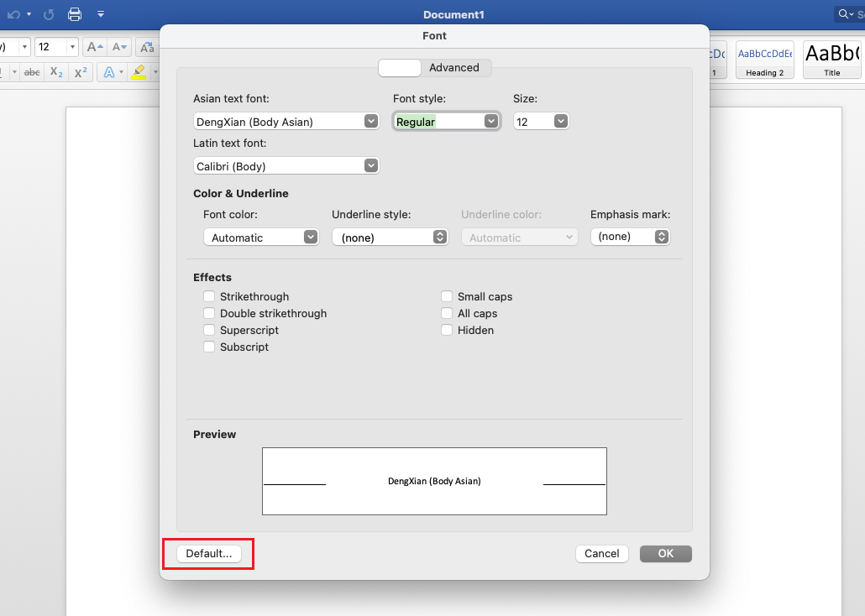
Task: Switch to the Advanced tab
Action: (454, 68)
